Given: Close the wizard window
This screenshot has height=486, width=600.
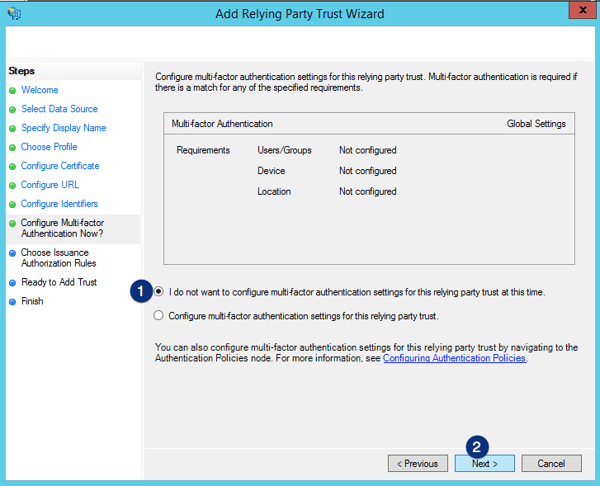Looking at the screenshot, I should pos(583,10).
